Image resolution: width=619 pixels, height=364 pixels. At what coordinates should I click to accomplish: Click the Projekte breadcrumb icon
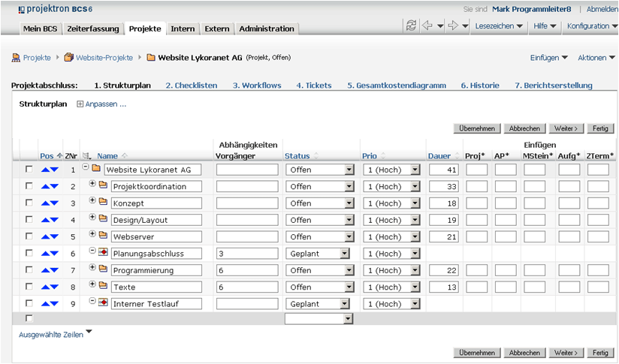click(16, 58)
